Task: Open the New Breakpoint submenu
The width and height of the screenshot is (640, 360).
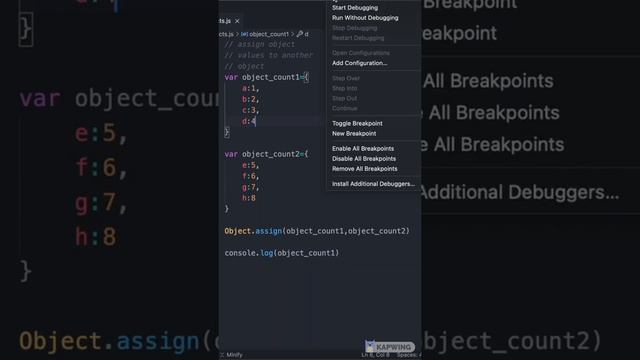Action: click(354, 133)
